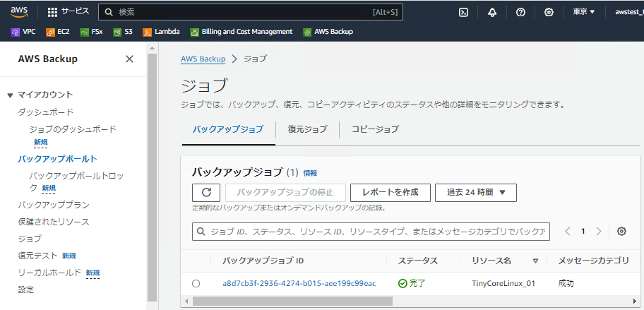Viewport: 644px width, 310px height.
Task: Open 復元テスト in the sidebar
Action: click(x=38, y=256)
